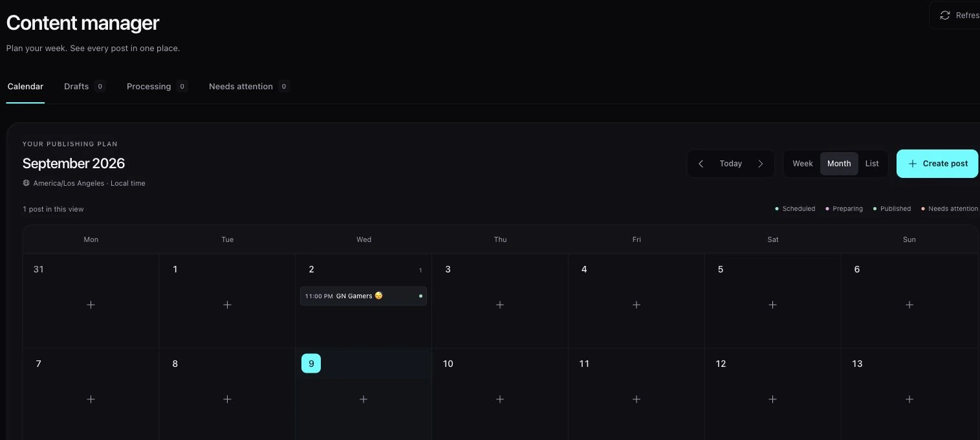Advance to next month with right chevron
Viewport: 980px width, 440px height.
pos(761,164)
